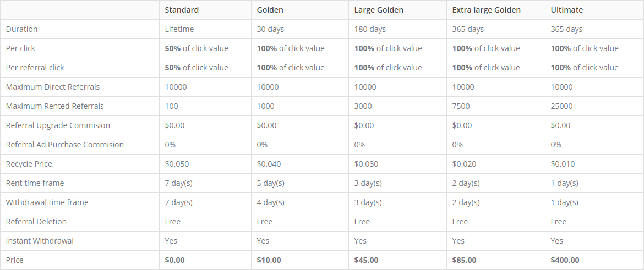Select the Golden column header
Screen dimensions: 644x270
tap(270, 10)
